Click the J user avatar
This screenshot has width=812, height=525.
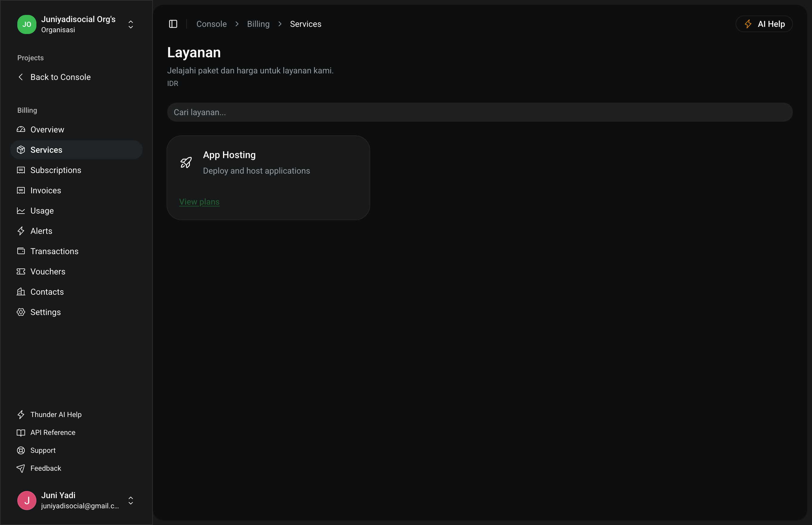[27, 501]
